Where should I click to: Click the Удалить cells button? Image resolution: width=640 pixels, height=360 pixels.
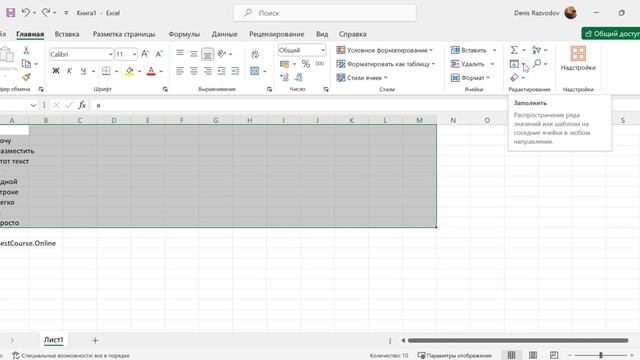click(468, 64)
